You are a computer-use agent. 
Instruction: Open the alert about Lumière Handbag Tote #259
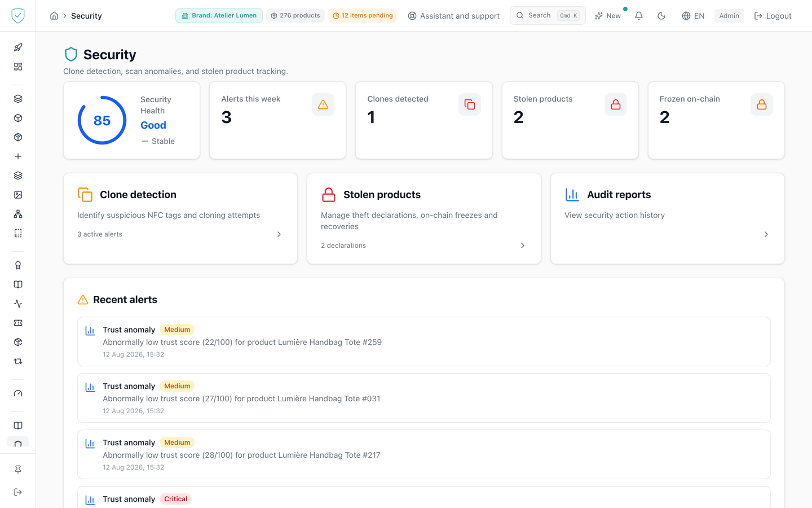pyautogui.click(x=424, y=341)
